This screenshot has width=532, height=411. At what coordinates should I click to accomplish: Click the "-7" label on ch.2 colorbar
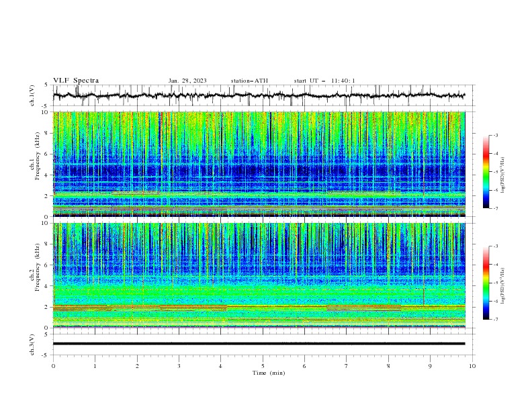click(495, 319)
